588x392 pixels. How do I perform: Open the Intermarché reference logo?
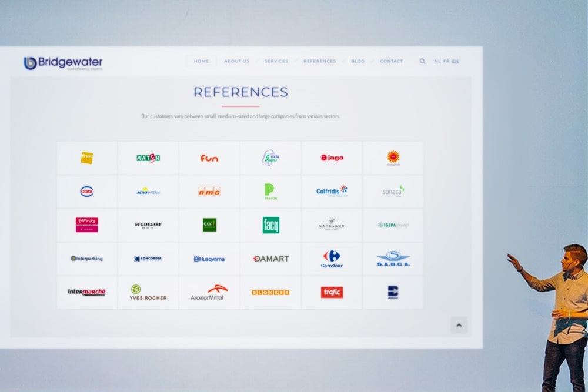[x=86, y=292]
